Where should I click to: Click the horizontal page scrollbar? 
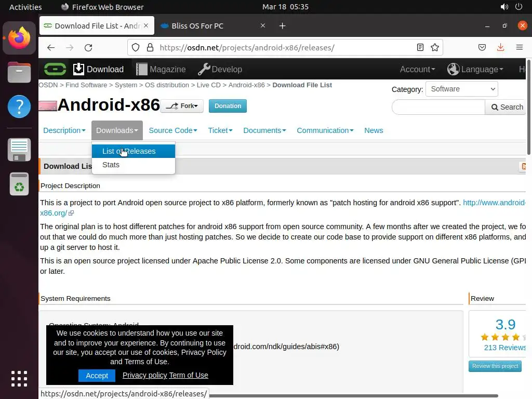353,396
